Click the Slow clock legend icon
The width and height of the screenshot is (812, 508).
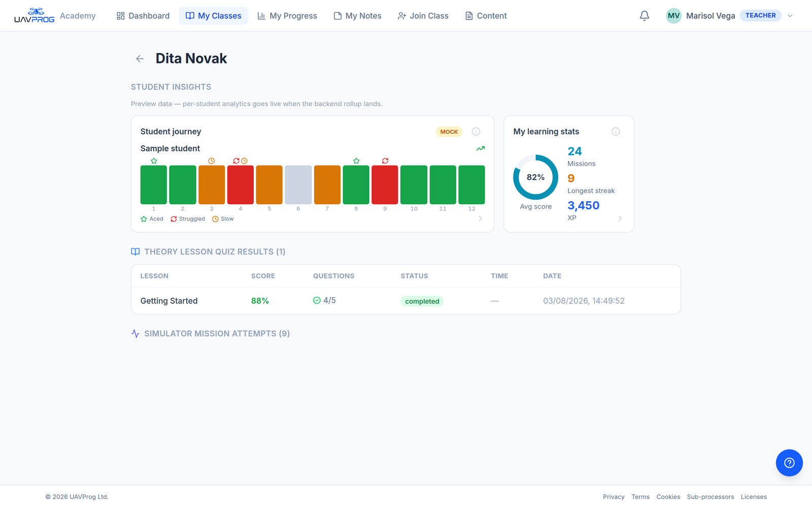[215, 219]
